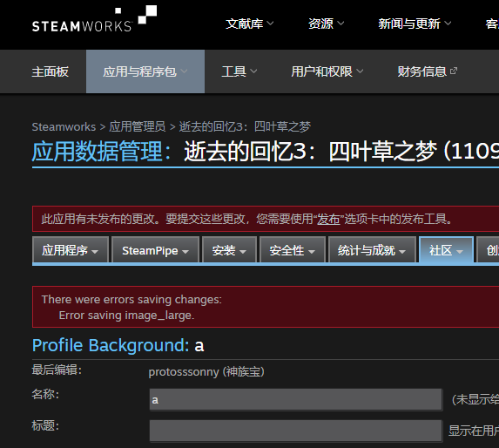Screen dimensions: 499x448
Task: Open the 财务信息 external link
Action: click(427, 71)
